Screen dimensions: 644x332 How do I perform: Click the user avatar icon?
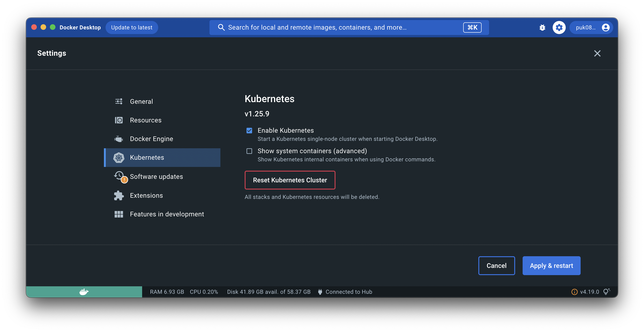[605, 28]
